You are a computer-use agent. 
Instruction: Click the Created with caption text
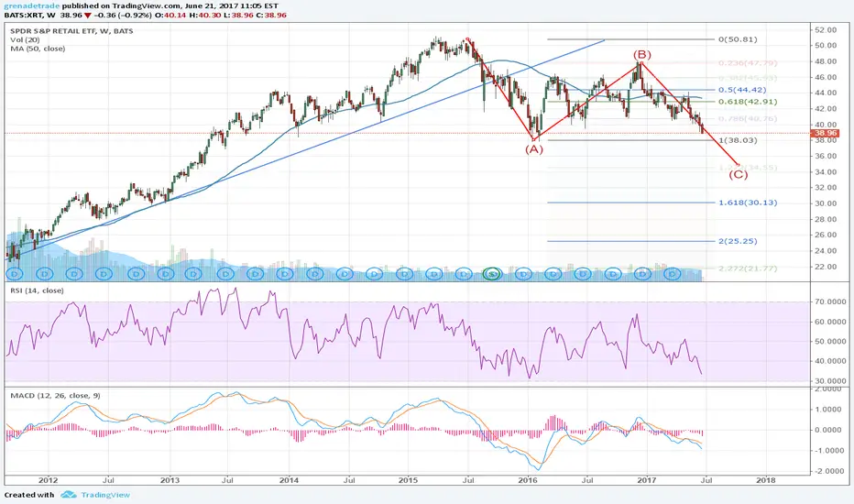tap(29, 495)
